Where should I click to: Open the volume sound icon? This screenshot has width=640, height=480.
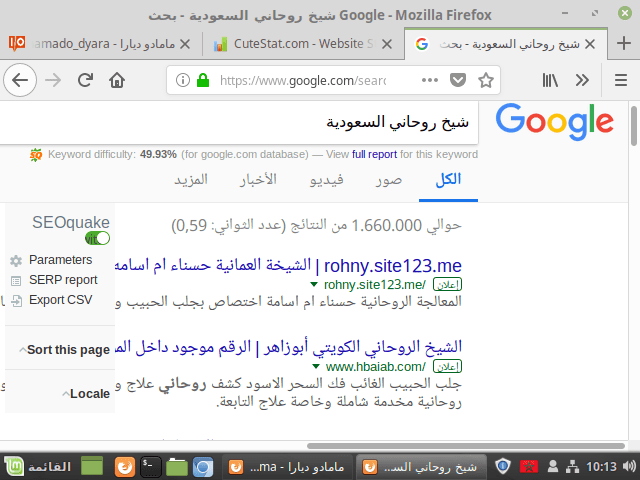click(629, 466)
